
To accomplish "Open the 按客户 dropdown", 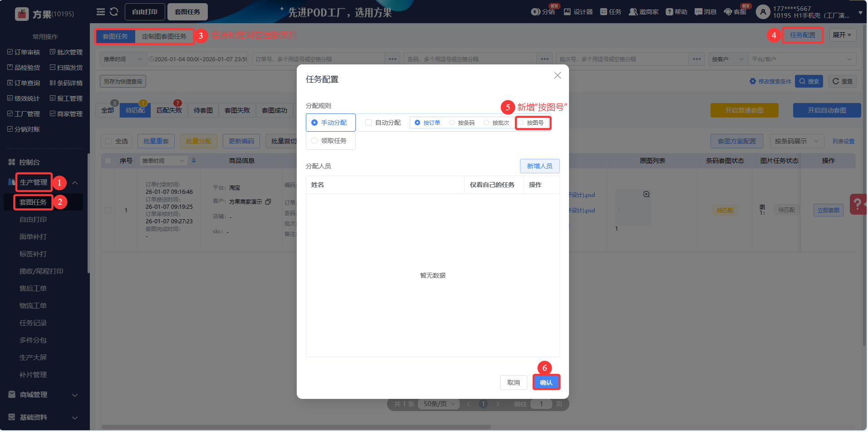I will [728, 59].
